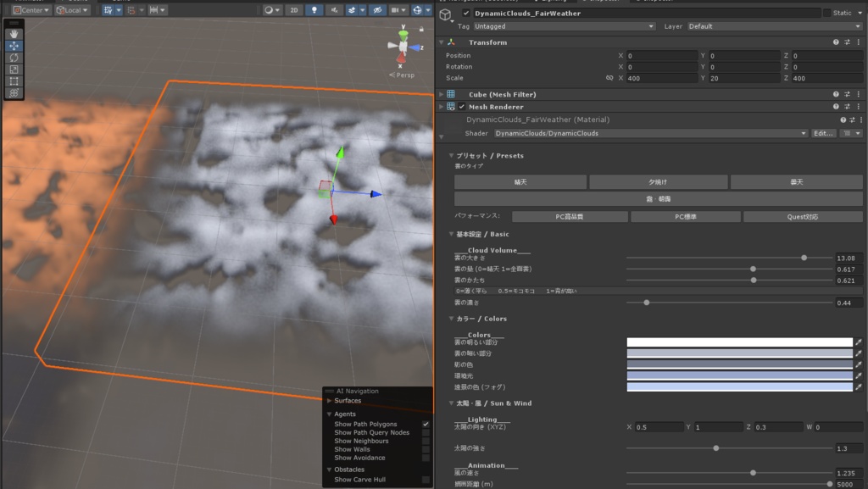Toggle 2D scene view mode

pyautogui.click(x=293, y=10)
